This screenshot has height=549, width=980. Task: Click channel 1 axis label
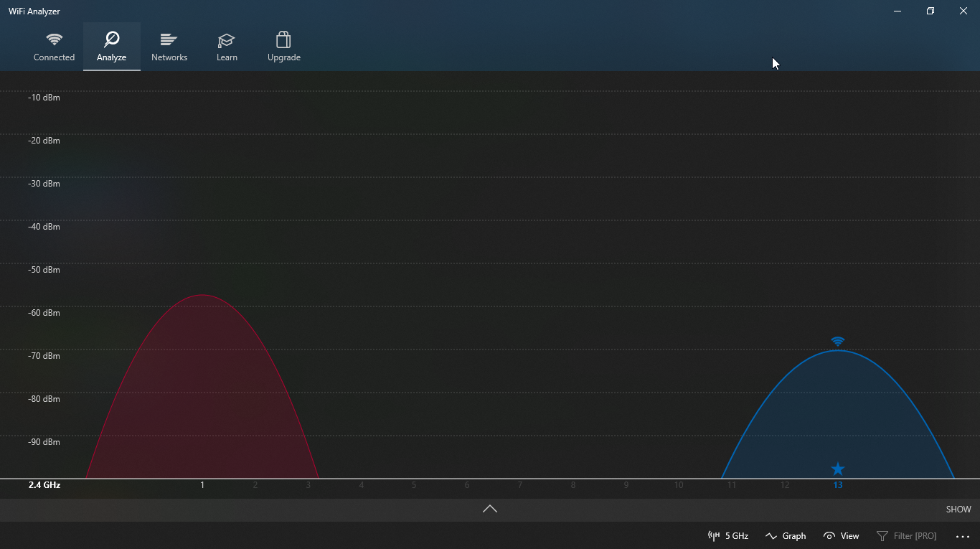(x=202, y=485)
